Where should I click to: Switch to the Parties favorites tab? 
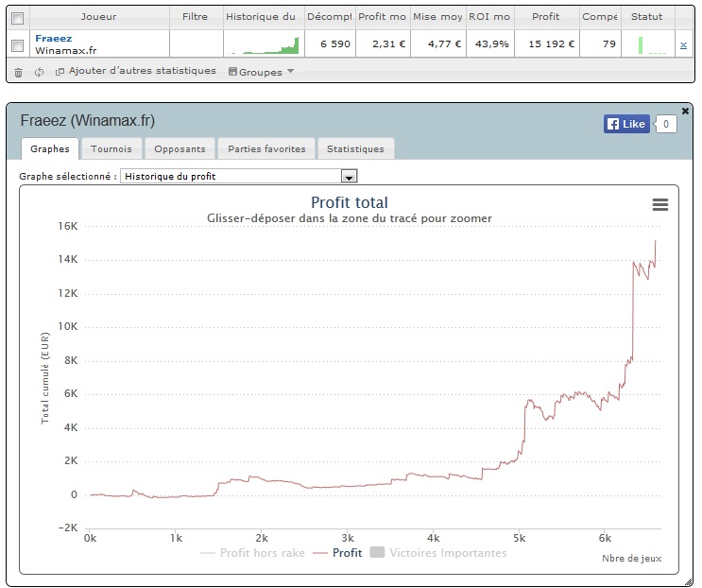[266, 148]
